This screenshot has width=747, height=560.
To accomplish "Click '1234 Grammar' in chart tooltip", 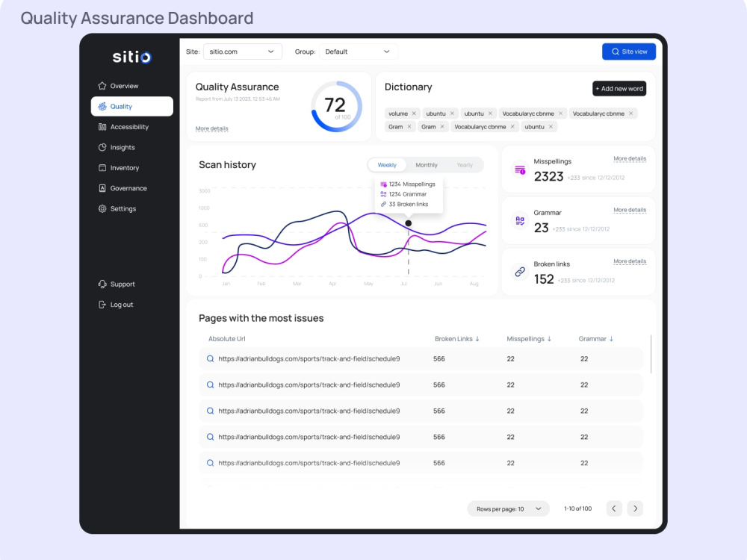I will (x=407, y=194).
